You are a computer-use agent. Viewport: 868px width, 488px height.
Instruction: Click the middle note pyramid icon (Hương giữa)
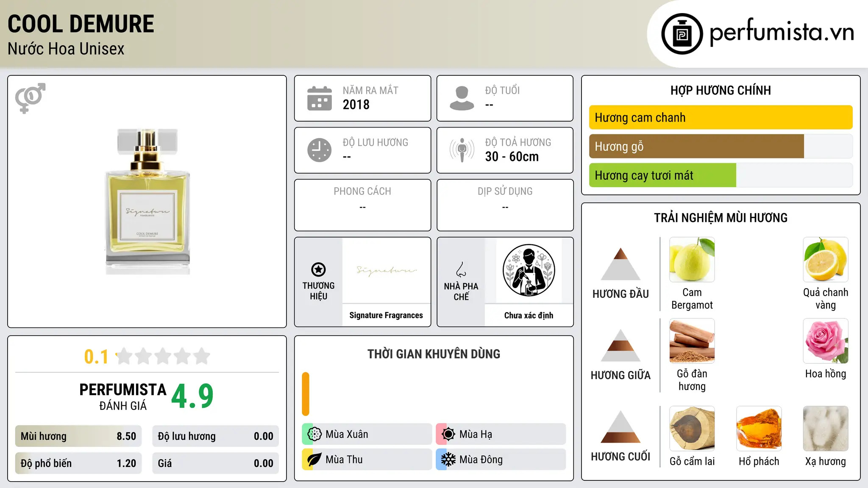pos(620,345)
